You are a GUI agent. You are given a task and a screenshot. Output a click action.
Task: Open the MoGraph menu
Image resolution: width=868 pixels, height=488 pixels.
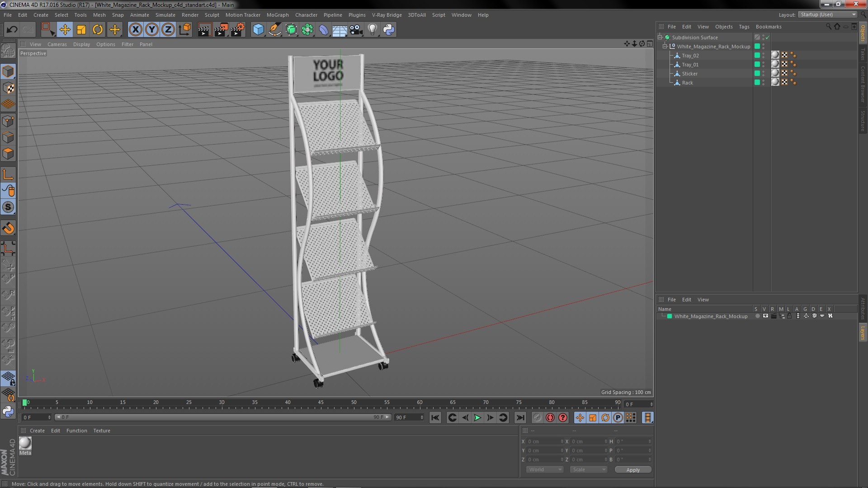[278, 15]
